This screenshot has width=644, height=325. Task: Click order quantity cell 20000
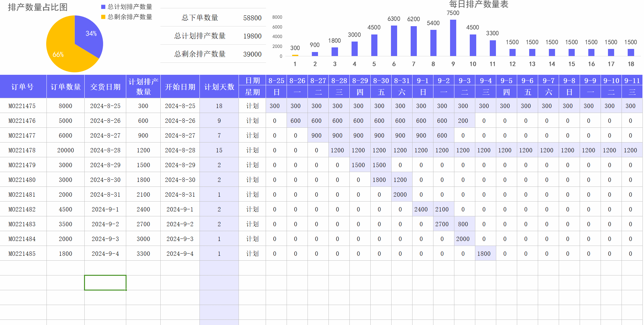66,150
